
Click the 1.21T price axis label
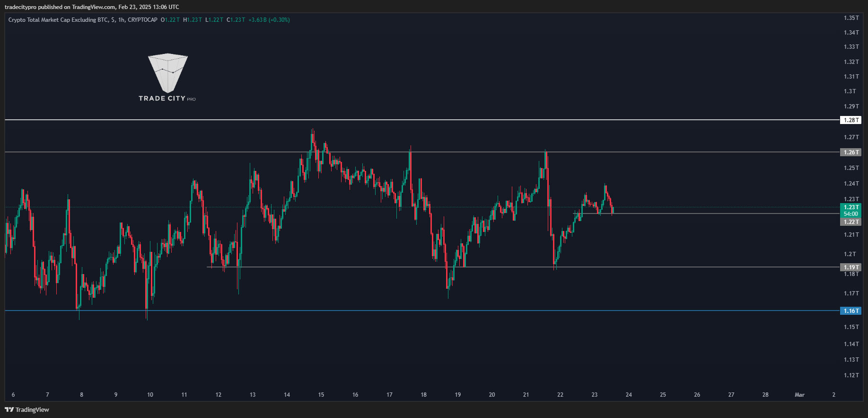(x=851, y=235)
